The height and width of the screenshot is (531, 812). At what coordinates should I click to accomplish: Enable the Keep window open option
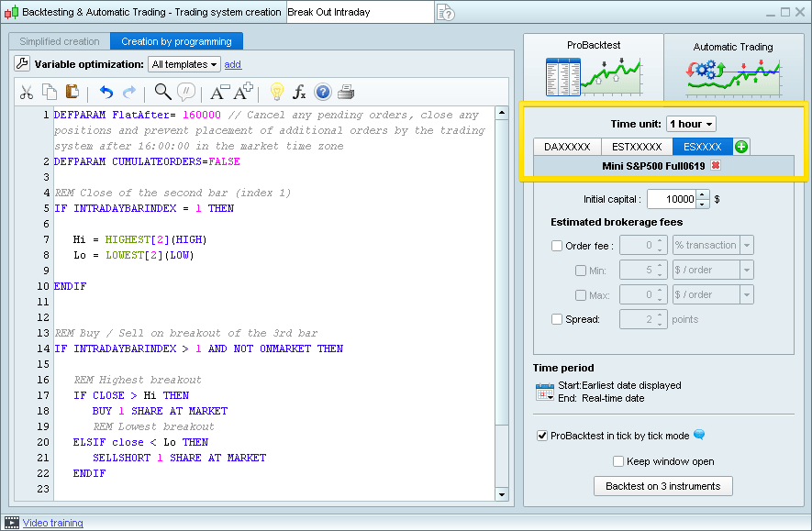coord(619,461)
